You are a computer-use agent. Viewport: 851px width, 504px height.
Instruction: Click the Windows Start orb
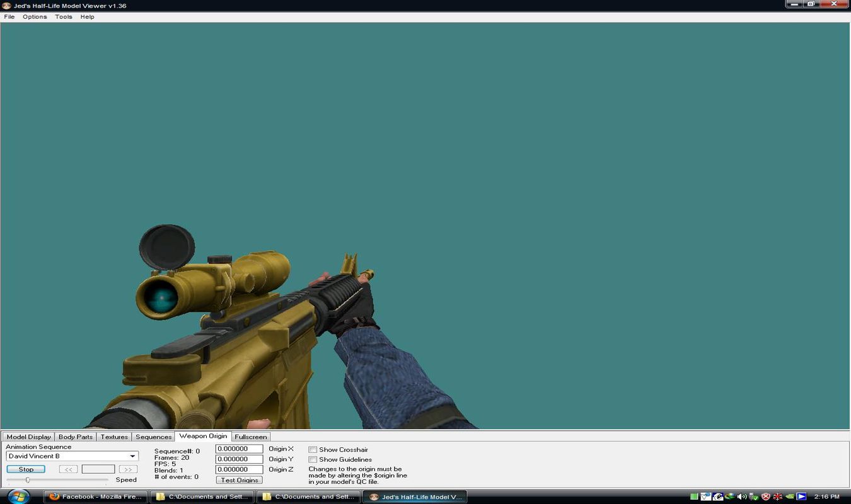pos(18,496)
